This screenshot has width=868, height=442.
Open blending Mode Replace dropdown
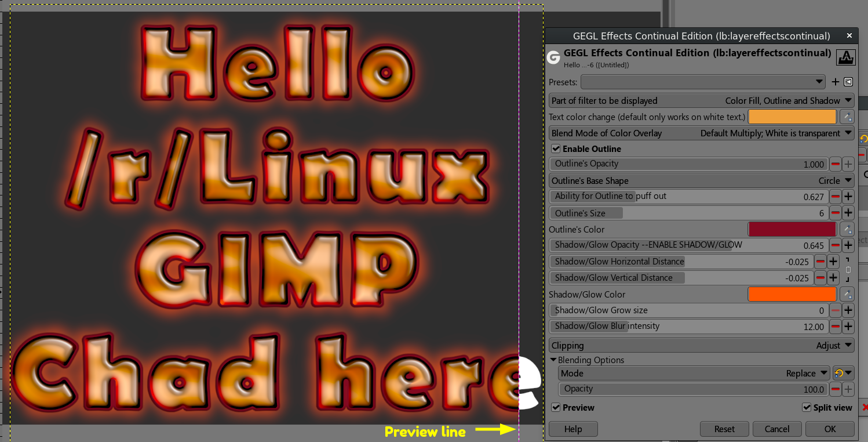click(695, 373)
